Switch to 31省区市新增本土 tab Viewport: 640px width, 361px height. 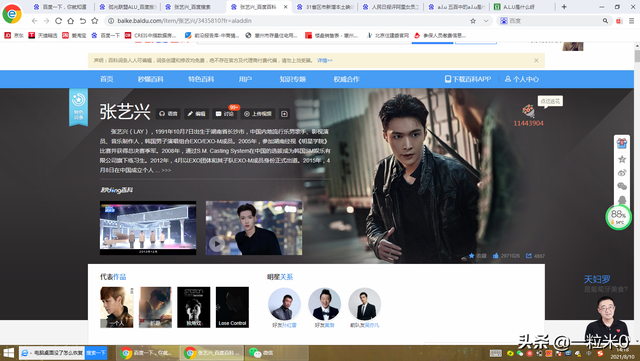point(325,7)
